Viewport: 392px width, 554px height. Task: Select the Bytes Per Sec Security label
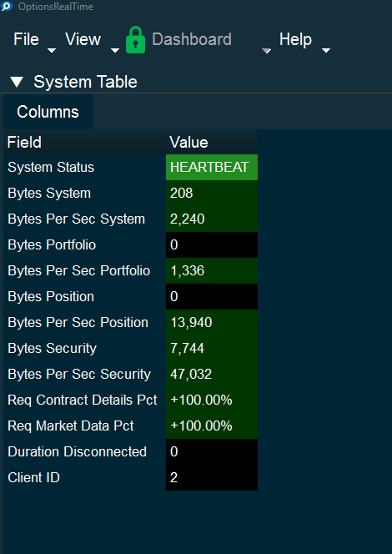[x=79, y=374]
